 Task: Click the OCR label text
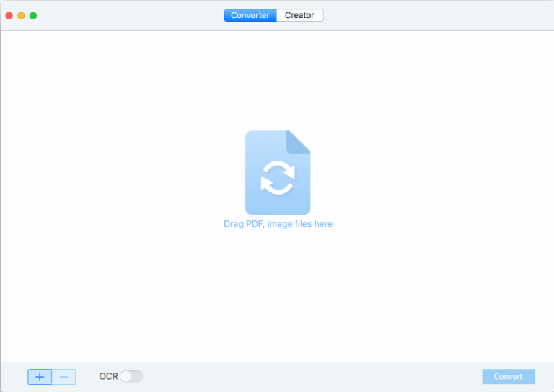pos(108,376)
